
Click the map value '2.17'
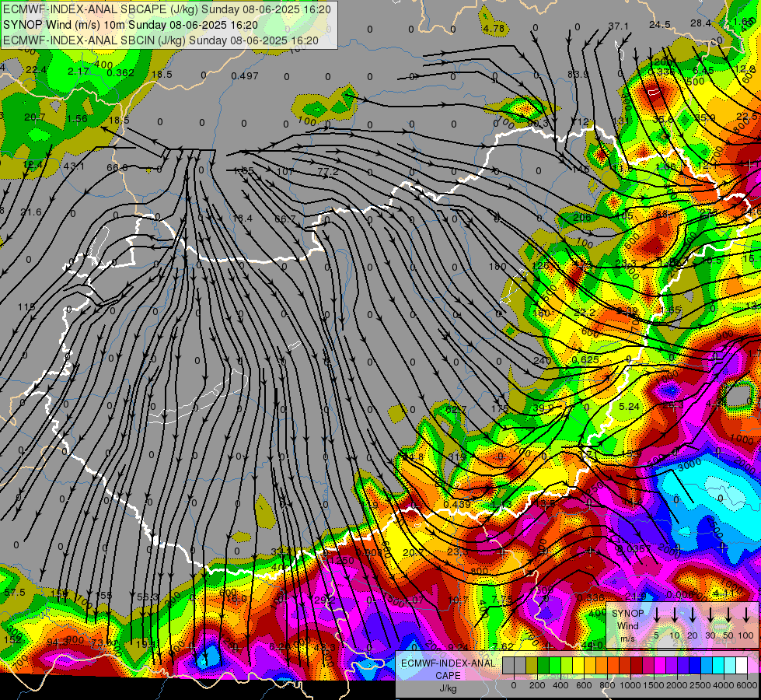click(x=79, y=72)
